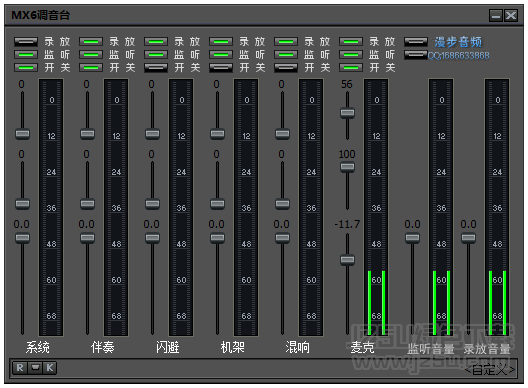Enable 开关 on the 机架 channel

tap(221, 67)
